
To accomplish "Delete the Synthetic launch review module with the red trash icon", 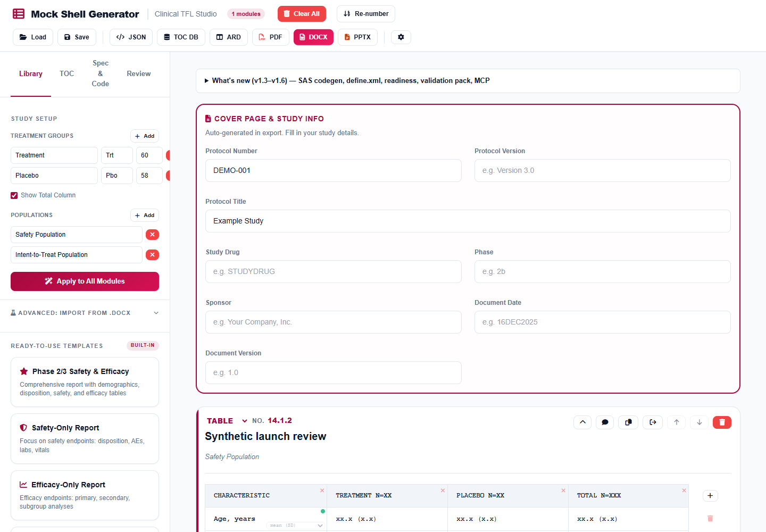I will point(722,422).
